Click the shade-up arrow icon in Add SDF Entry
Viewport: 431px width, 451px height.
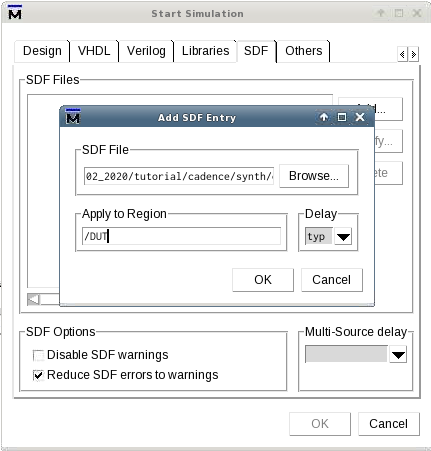pyautogui.click(x=324, y=117)
